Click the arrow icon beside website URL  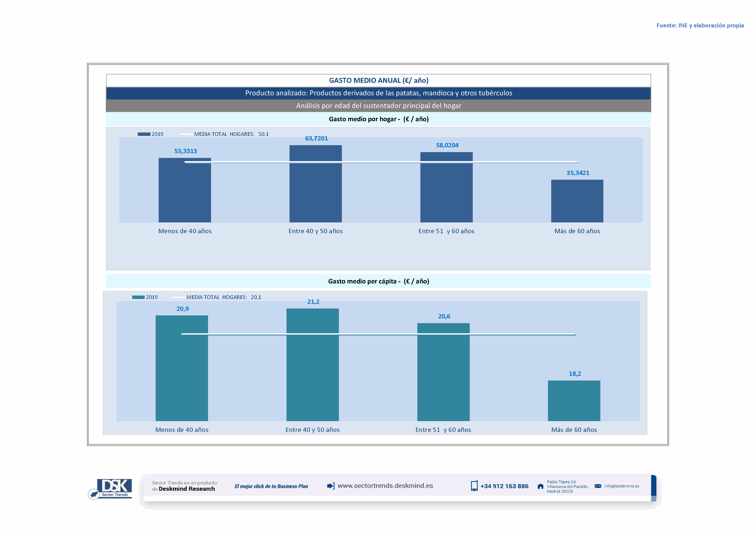coord(331,486)
